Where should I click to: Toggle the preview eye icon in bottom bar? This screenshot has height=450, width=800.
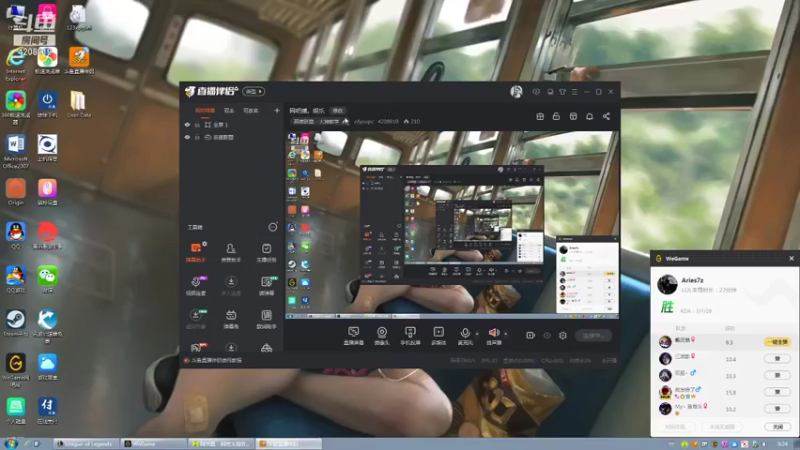(x=547, y=335)
